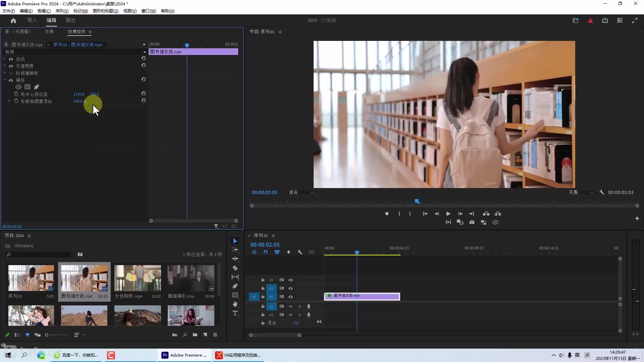Expand the Motion effect properties
This screenshot has height=362, width=644.
click(5, 59)
